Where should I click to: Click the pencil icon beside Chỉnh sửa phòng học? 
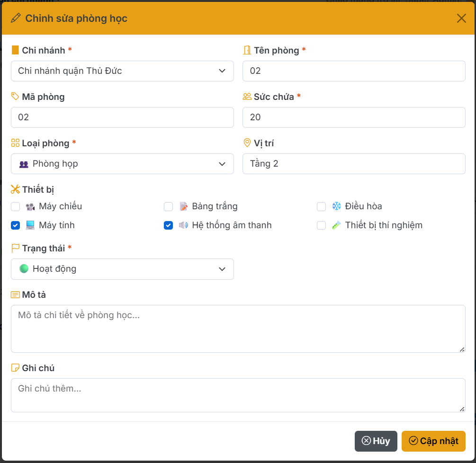pos(16,18)
